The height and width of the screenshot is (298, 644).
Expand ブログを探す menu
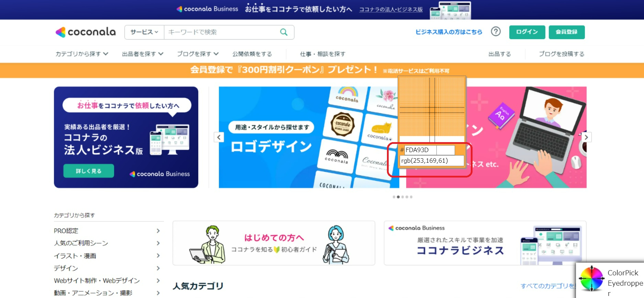click(198, 54)
